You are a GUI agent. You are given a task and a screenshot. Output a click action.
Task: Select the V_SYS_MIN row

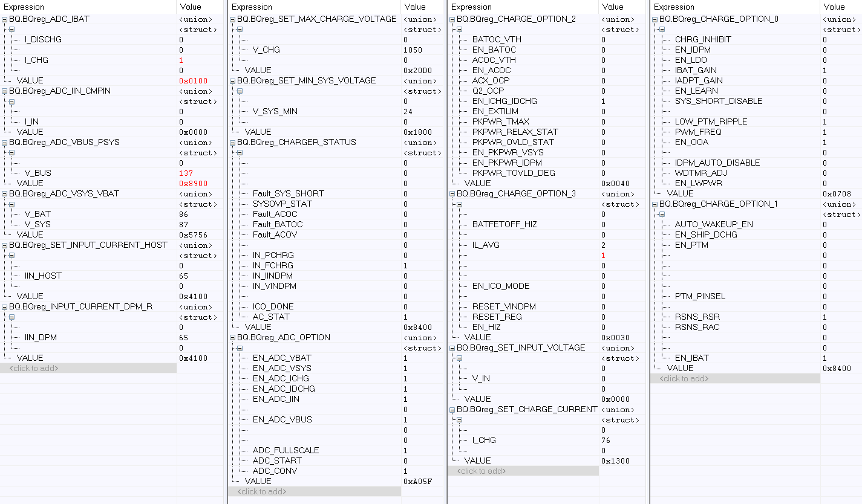[x=337, y=112]
